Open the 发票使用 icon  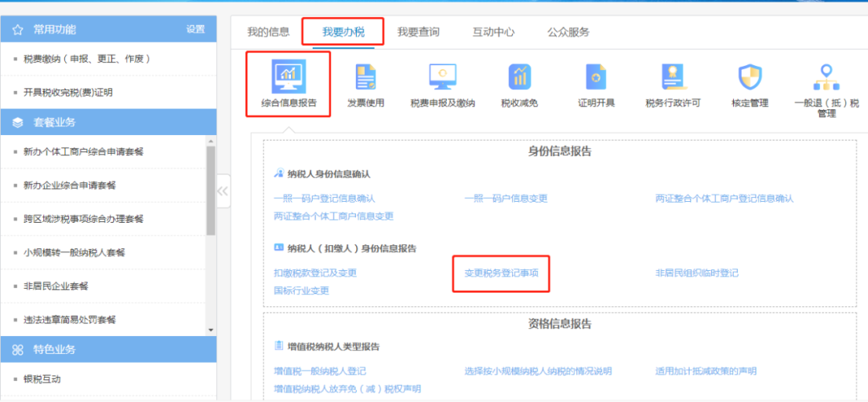tap(366, 77)
